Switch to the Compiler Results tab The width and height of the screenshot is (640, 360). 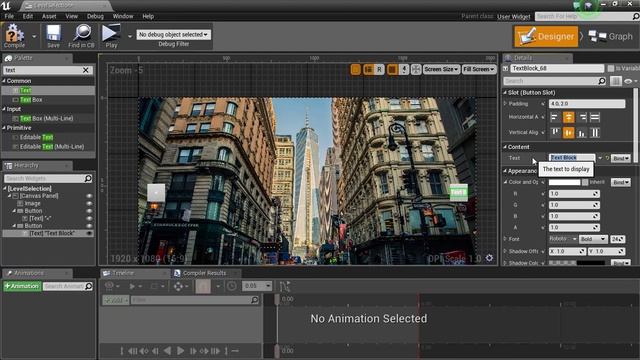tap(204, 273)
